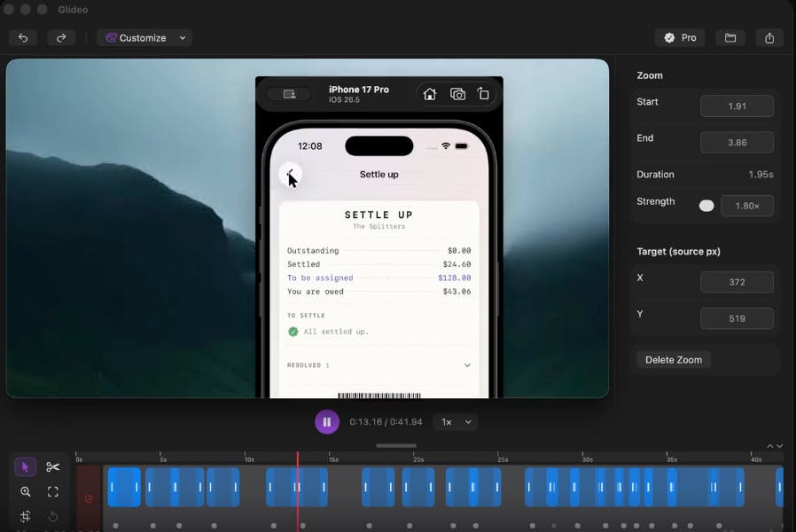Select the frame corners fullscreen tool
This screenshot has height=532, width=796.
[53, 491]
